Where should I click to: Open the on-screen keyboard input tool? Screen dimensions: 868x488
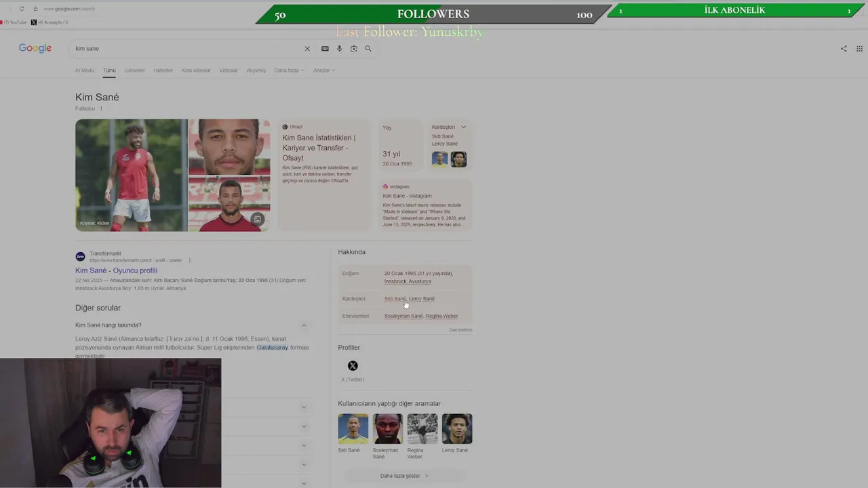click(x=325, y=49)
